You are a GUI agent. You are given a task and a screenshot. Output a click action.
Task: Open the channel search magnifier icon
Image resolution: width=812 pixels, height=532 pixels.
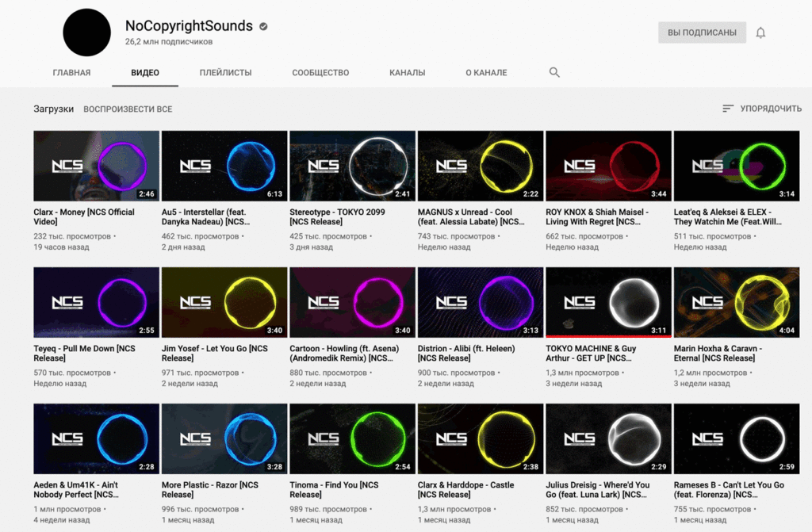click(554, 72)
